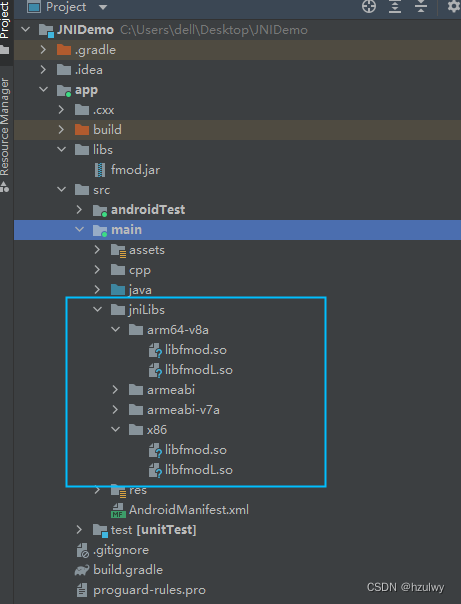461x604 pixels.
Task: Expand the .gradle folder
Action: (x=43, y=49)
